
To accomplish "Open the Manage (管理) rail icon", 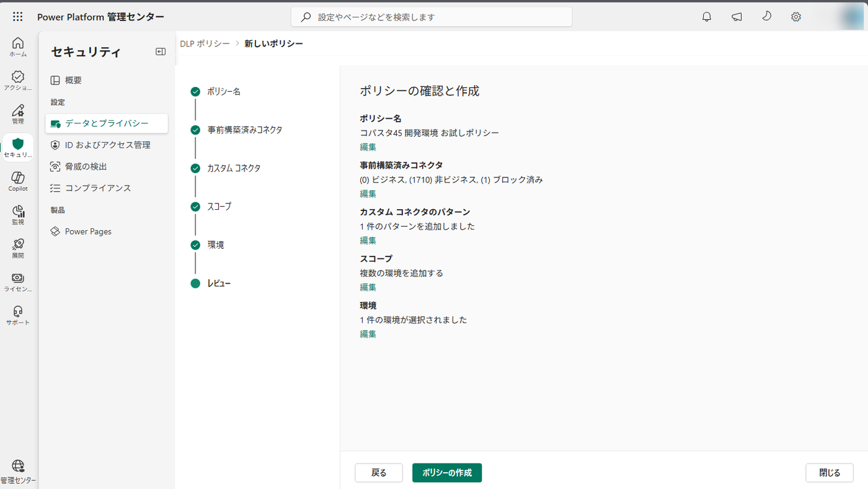I will pos(18,114).
